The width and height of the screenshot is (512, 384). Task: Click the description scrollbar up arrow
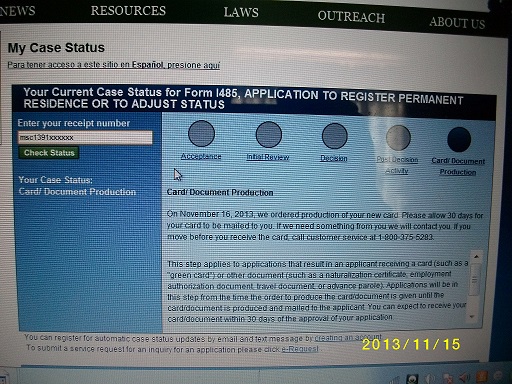476,257
